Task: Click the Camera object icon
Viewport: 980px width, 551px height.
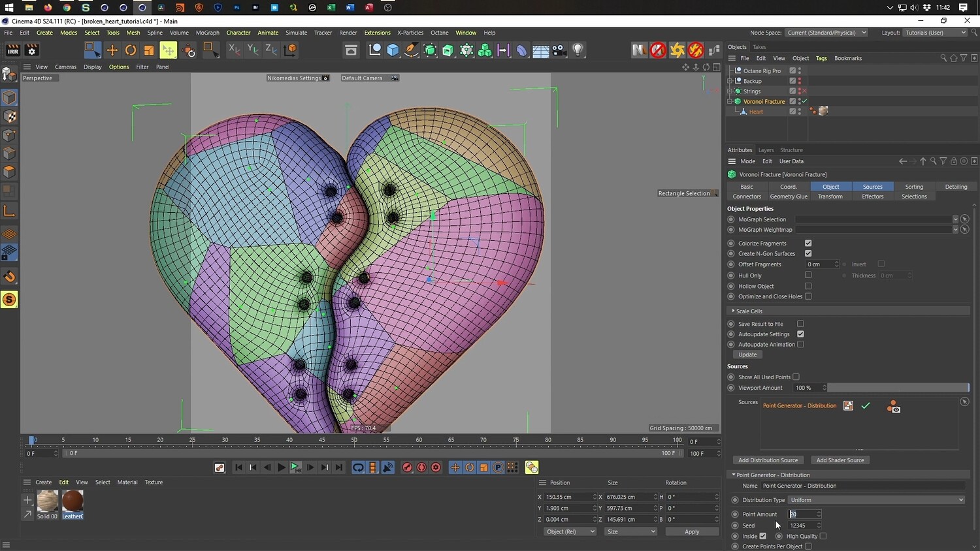Action: [559, 50]
